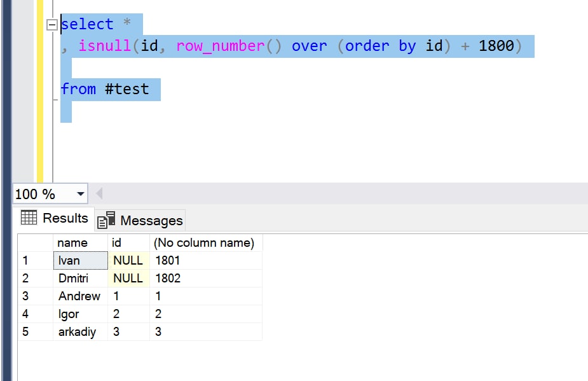Viewport: 588px width, 381px height.
Task: Select the Igor cell
Action: tap(80, 314)
